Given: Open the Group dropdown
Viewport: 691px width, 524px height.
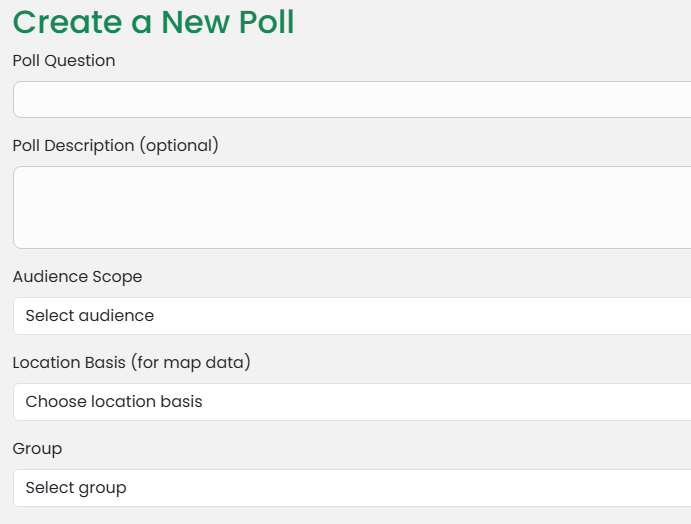Looking at the screenshot, I should tap(352, 488).
